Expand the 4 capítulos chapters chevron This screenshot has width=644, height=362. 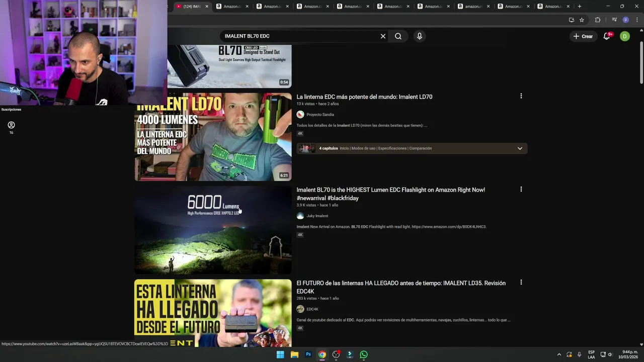click(520, 148)
